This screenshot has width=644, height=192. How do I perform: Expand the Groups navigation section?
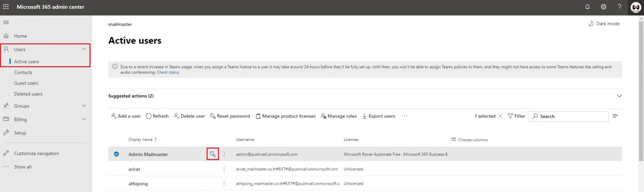point(84,106)
